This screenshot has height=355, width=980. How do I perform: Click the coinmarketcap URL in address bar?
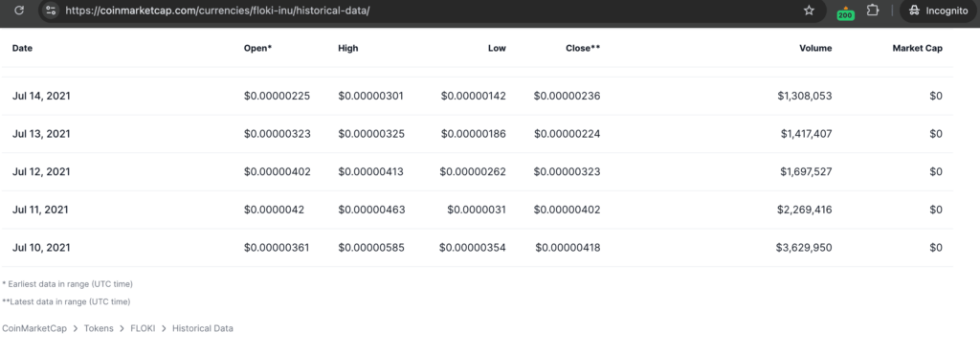[217, 11]
